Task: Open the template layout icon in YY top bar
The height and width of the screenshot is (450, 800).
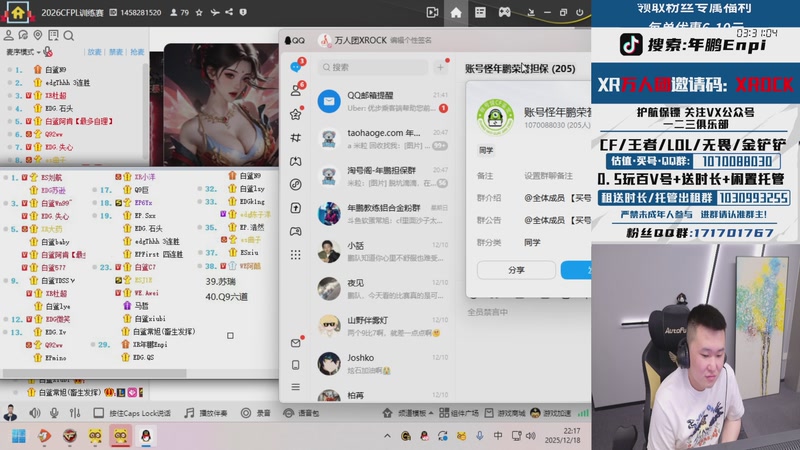Action: point(480,12)
